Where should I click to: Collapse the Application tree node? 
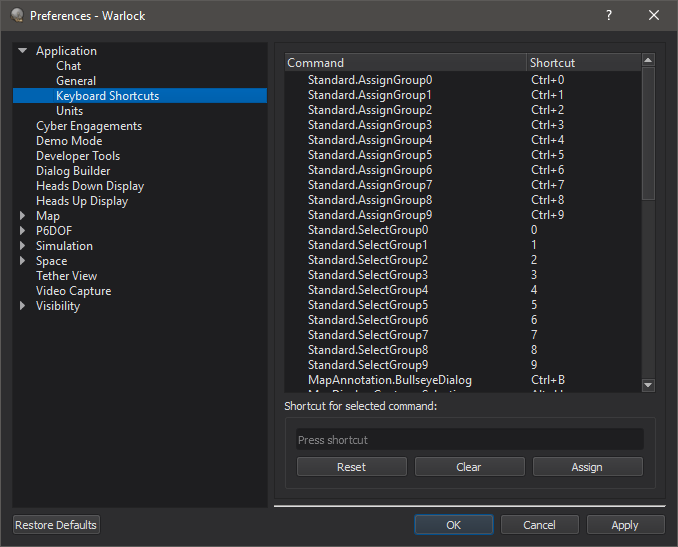(22, 51)
